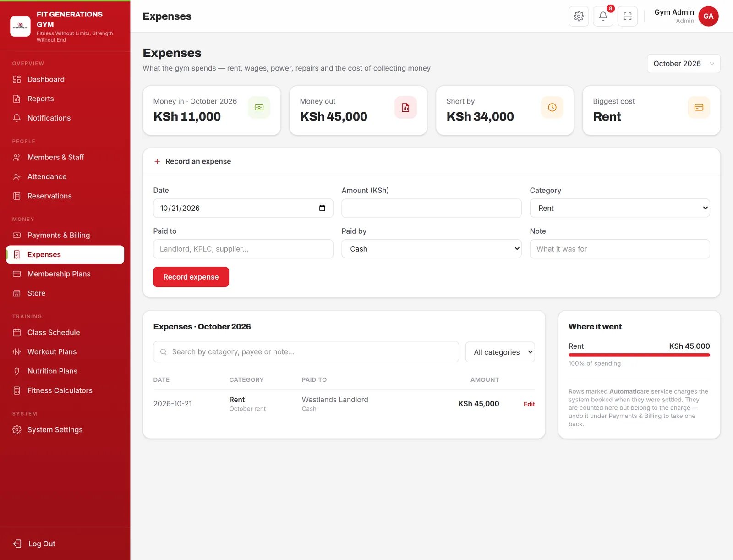
Task: Click the GA user avatar
Action: (708, 16)
